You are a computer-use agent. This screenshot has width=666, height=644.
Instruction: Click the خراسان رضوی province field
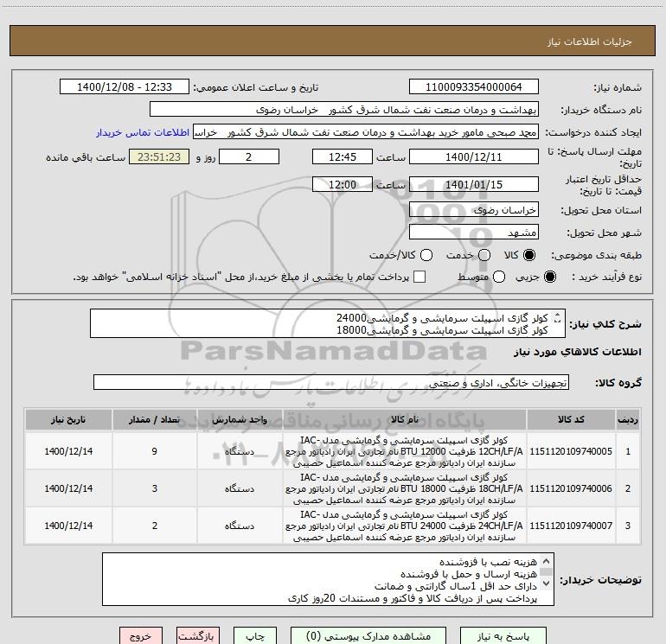(474, 209)
